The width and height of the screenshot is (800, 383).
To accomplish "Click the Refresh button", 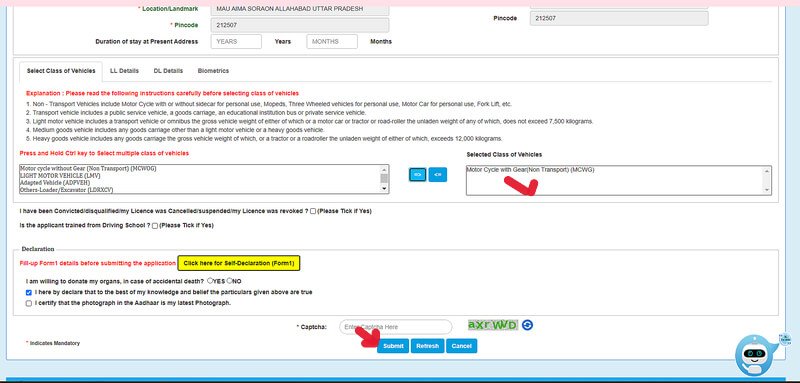I will pyautogui.click(x=428, y=346).
